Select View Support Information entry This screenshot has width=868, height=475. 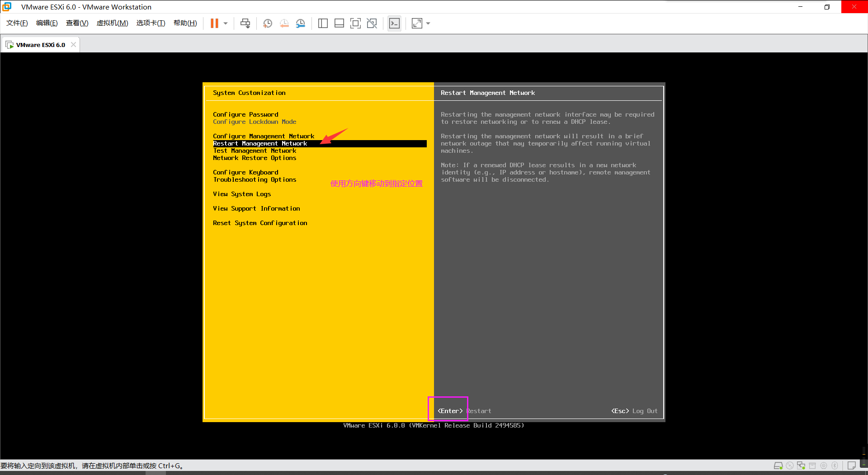point(256,208)
